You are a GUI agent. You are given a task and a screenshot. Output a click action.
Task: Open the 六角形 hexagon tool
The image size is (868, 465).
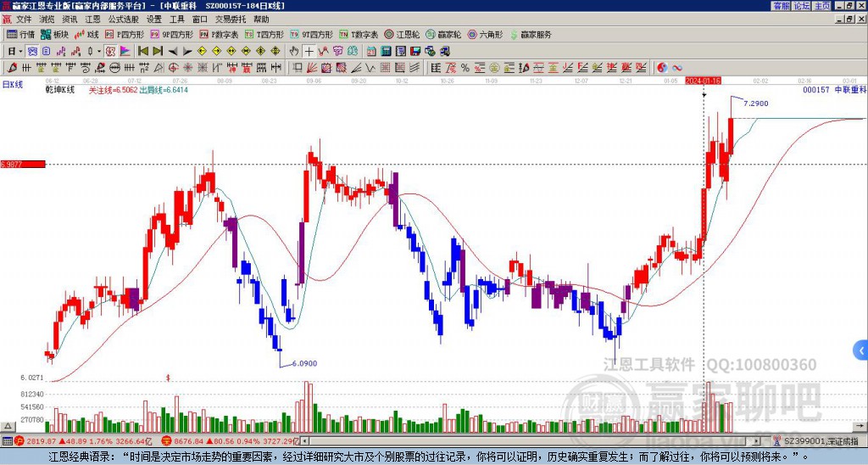[485, 35]
